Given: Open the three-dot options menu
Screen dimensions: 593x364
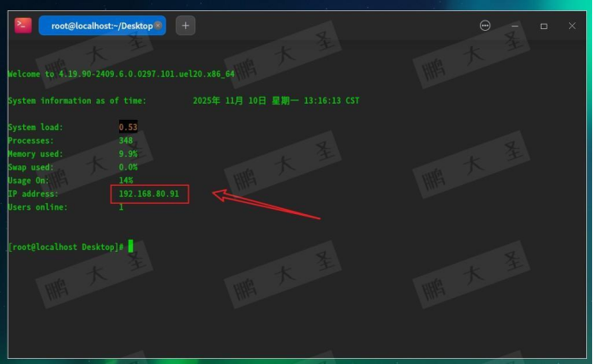Looking at the screenshot, I should click(485, 26).
